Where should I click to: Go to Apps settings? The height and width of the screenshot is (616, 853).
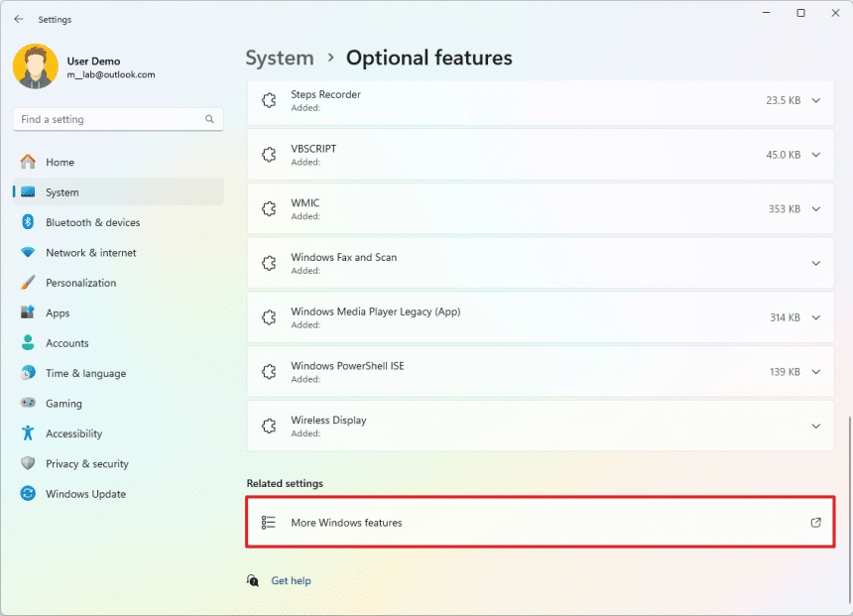pos(118,312)
